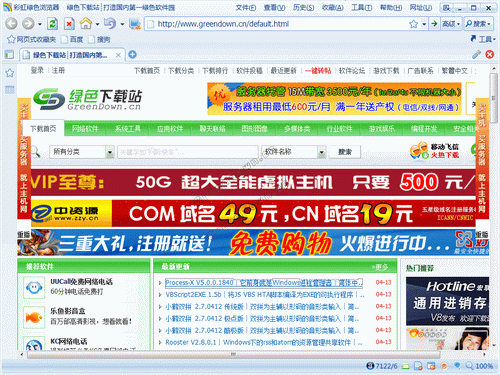Click the 100% zoom magnifier

pyautogui.click(x=479, y=366)
